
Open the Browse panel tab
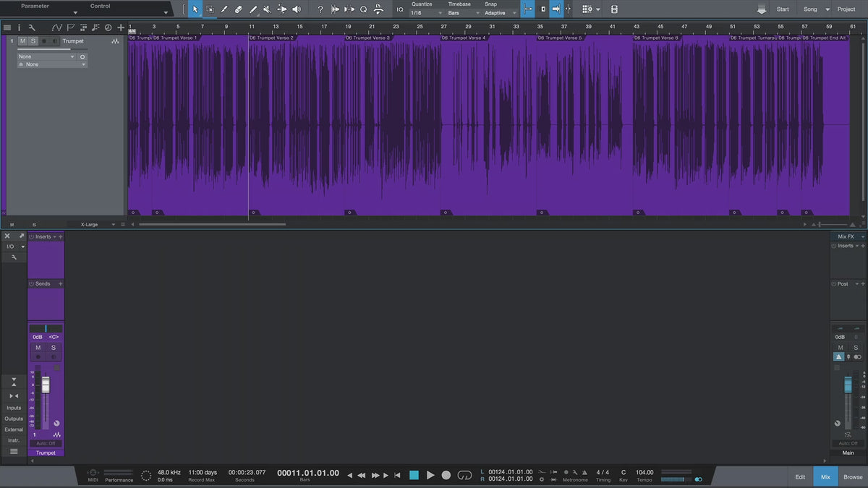coord(853,476)
